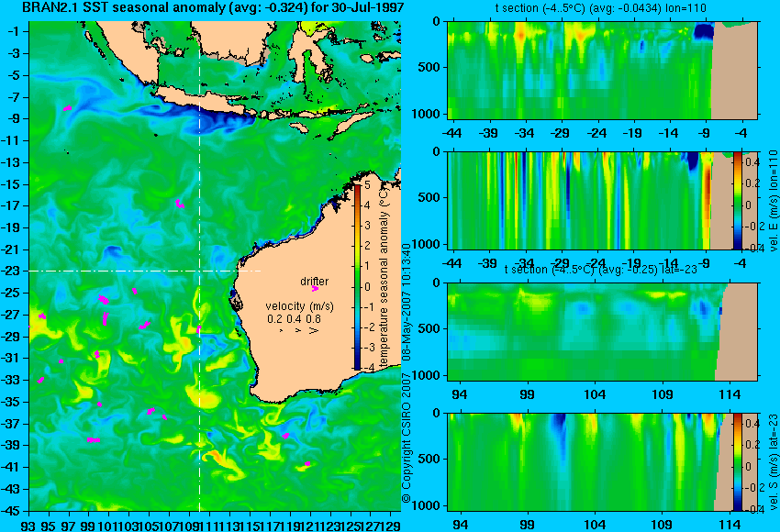Click the 't section ... lon=110' panel title
This screenshot has width=780, height=532.
pos(600,8)
